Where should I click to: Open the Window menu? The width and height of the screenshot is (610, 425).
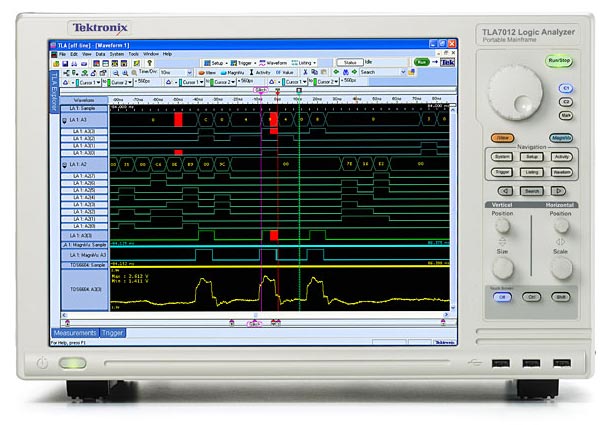(151, 54)
